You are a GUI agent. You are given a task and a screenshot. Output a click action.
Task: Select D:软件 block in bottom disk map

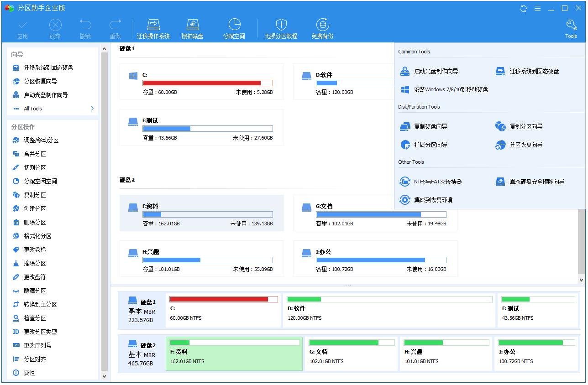point(389,311)
